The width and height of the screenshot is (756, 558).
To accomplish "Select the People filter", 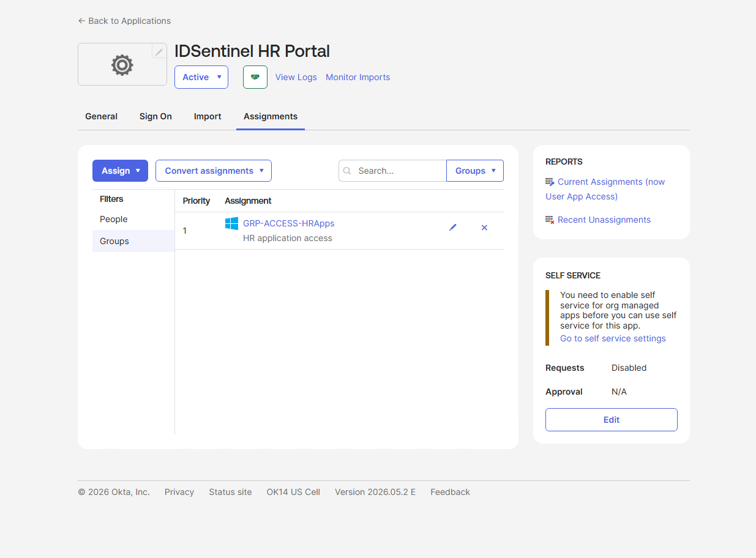I will [x=133, y=219].
